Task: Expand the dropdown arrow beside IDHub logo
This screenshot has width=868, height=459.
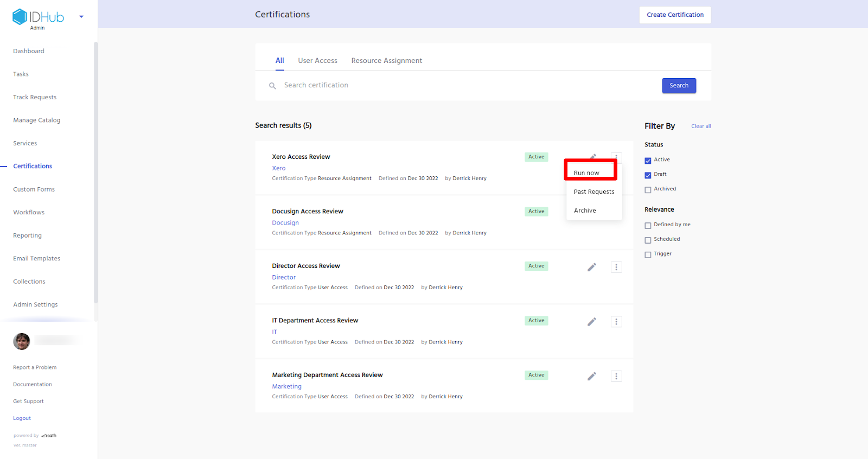Action: (81, 17)
